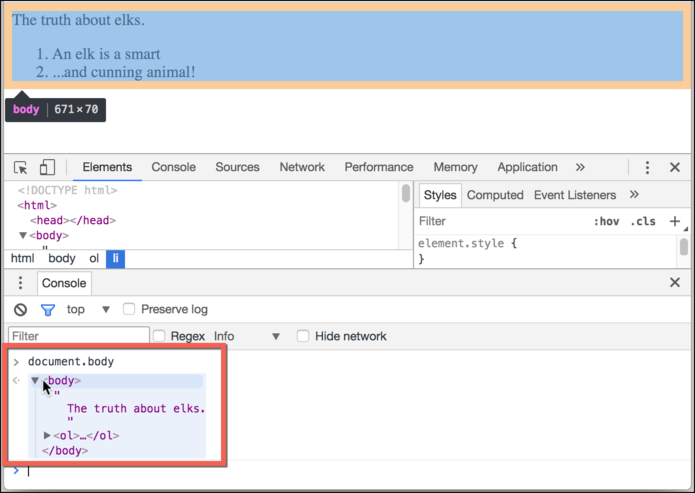Check the Regex checkbox
This screenshot has width=695, height=493.
click(x=159, y=337)
